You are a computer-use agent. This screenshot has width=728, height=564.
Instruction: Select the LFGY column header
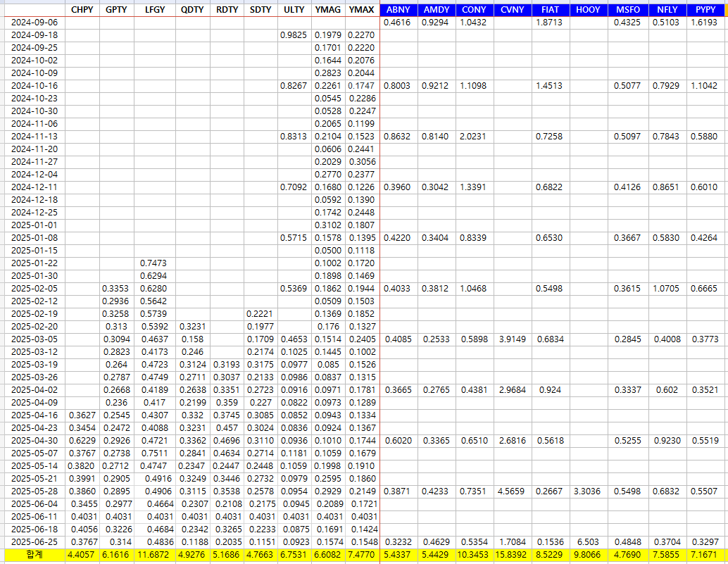pyautogui.click(x=155, y=10)
